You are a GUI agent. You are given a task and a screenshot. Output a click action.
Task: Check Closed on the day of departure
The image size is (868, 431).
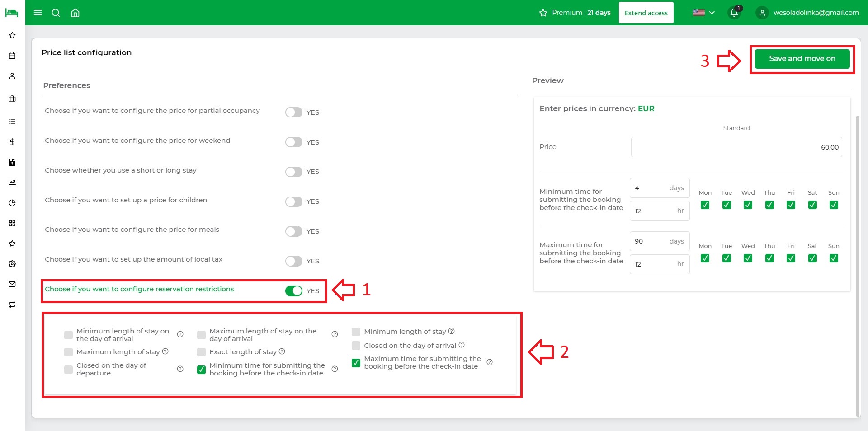[x=69, y=370]
